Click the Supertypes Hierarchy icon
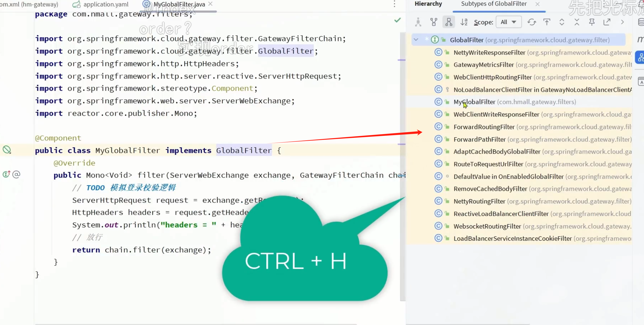This screenshot has width=644, height=325. coord(434,22)
